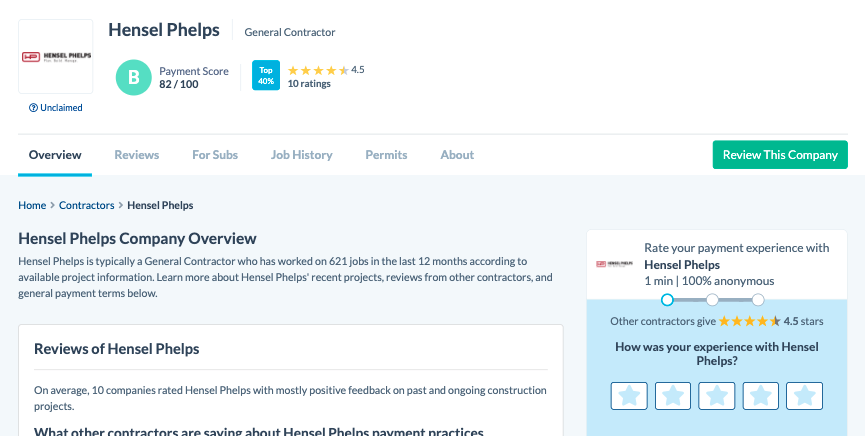Viewport: 865px width, 436px height.
Task: Click the B payment score badge
Action: click(x=133, y=77)
